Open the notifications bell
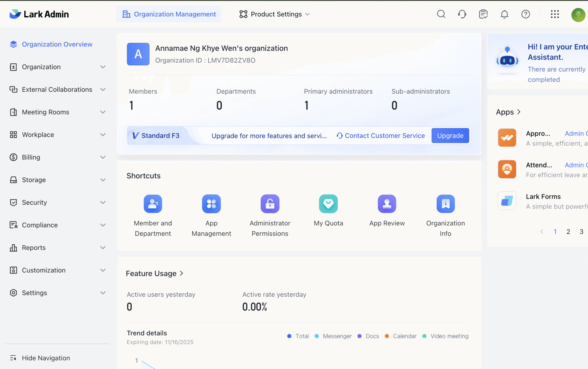Image resolution: width=588 pixels, height=369 pixels. coord(504,14)
